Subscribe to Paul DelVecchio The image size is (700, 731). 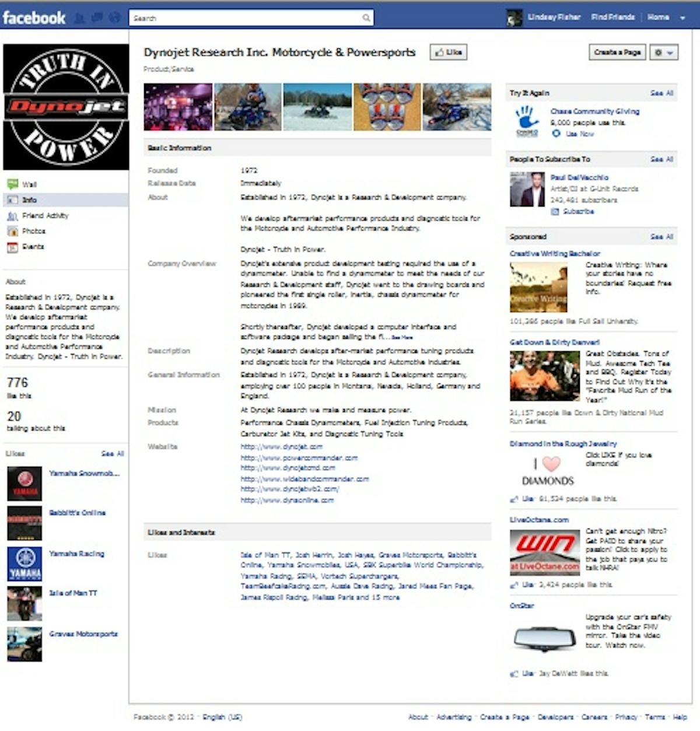point(577,211)
